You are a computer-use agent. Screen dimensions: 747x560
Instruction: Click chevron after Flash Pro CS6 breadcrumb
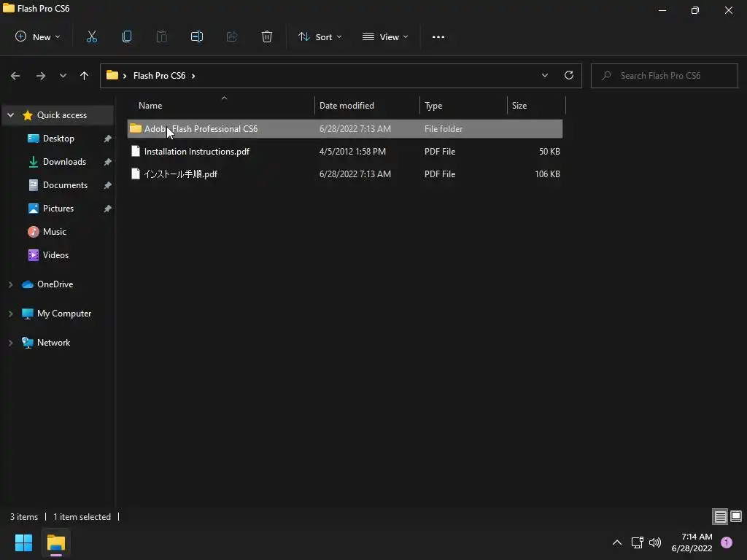click(x=193, y=76)
